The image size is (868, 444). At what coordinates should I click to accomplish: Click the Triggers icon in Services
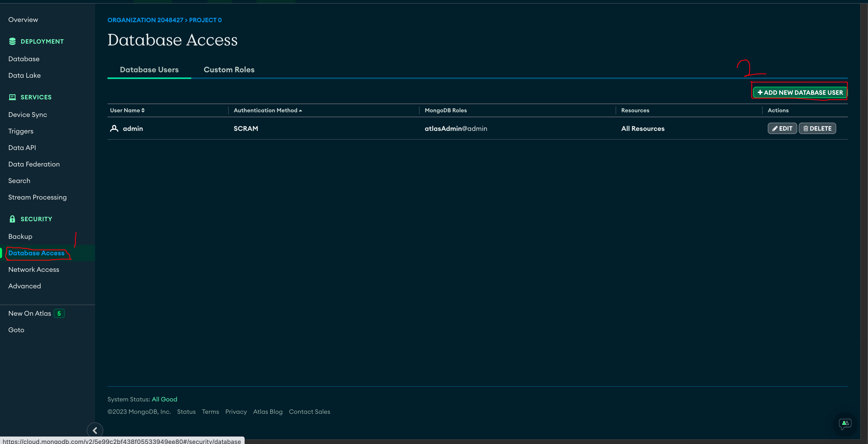pyautogui.click(x=21, y=131)
